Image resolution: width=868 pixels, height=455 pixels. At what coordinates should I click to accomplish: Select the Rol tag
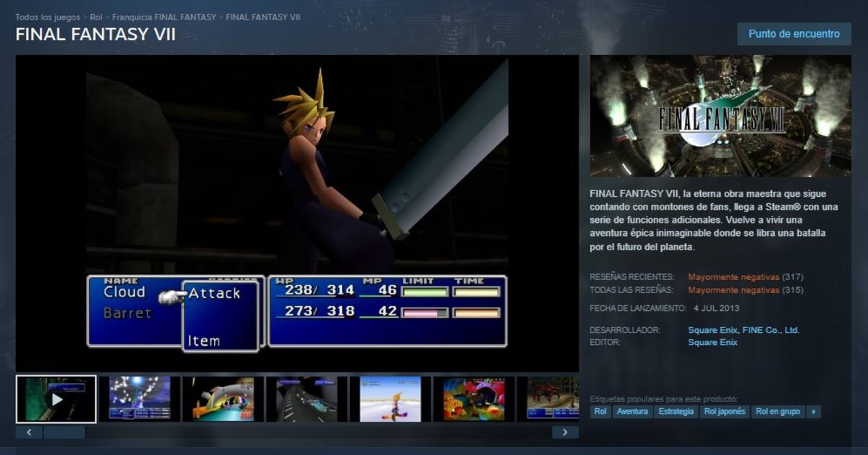coord(600,412)
